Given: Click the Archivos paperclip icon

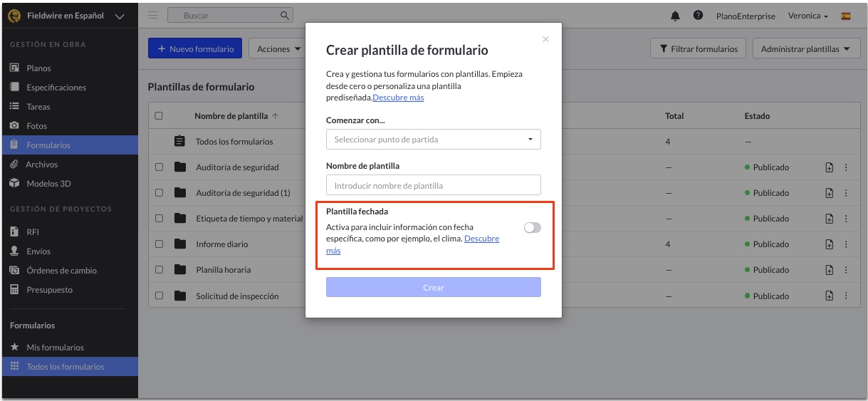Looking at the screenshot, I should tap(14, 164).
